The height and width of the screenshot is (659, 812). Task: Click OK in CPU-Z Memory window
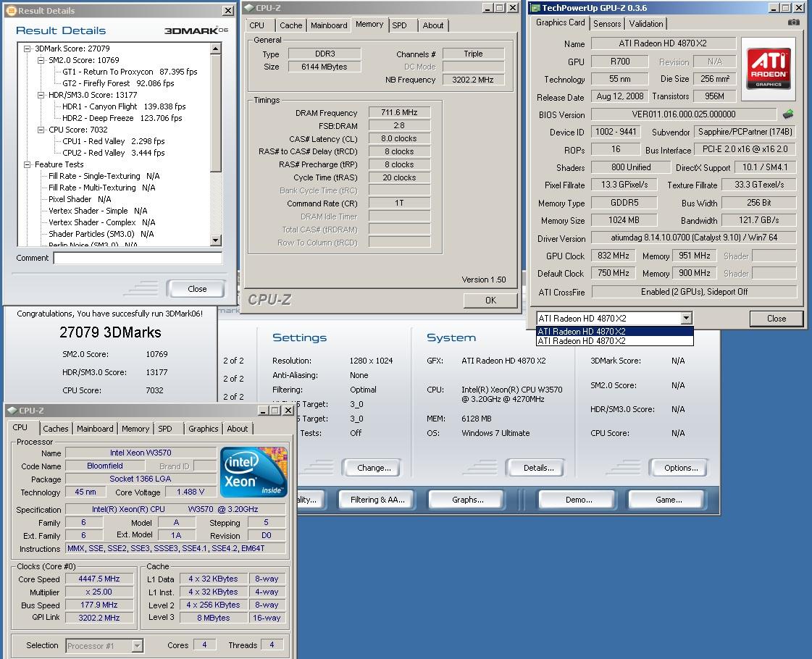point(490,301)
